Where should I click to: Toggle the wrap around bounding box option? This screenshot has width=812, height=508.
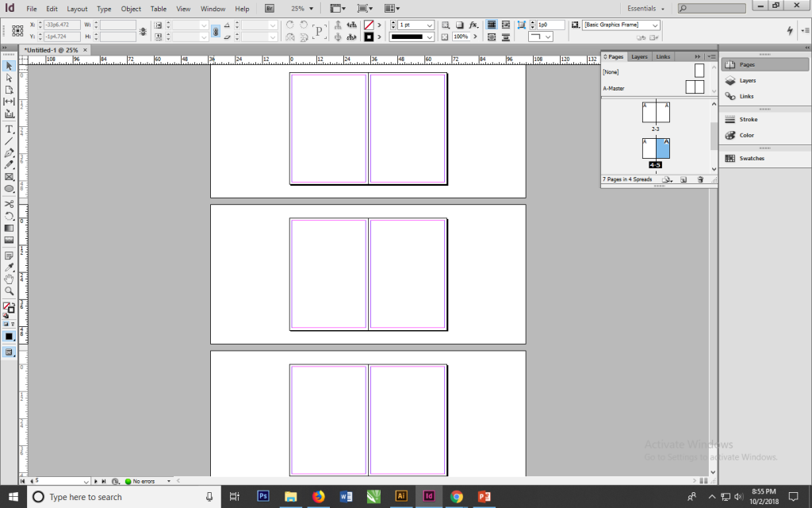point(506,25)
